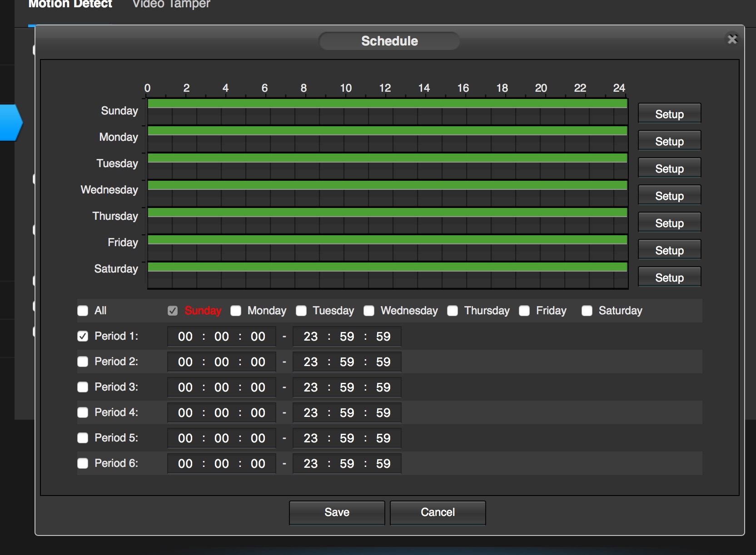Image resolution: width=756 pixels, height=555 pixels.
Task: Tick the Friday checkbox
Action: [x=524, y=311]
